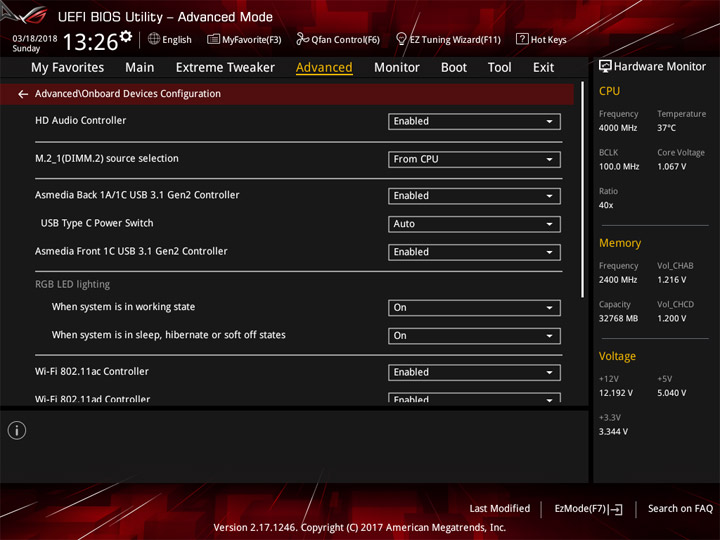Image resolution: width=720 pixels, height=540 pixels.
Task: Switch to Exit tab
Action: [x=543, y=68]
